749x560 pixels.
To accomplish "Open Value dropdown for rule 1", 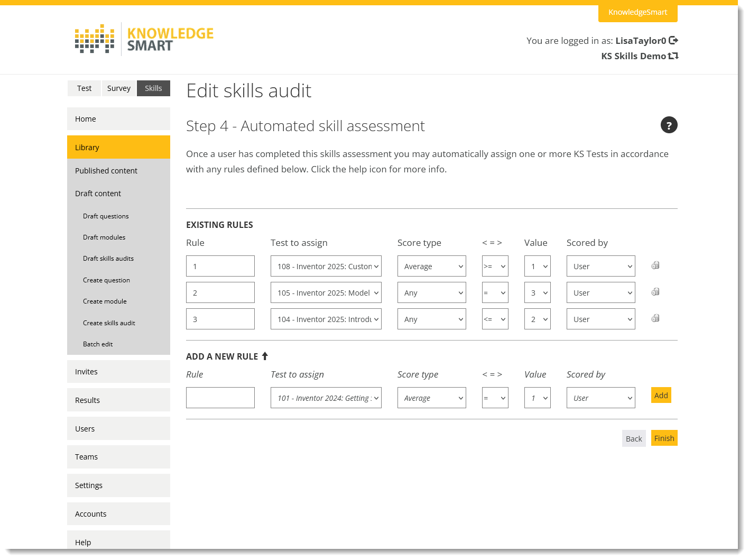I will (x=538, y=266).
